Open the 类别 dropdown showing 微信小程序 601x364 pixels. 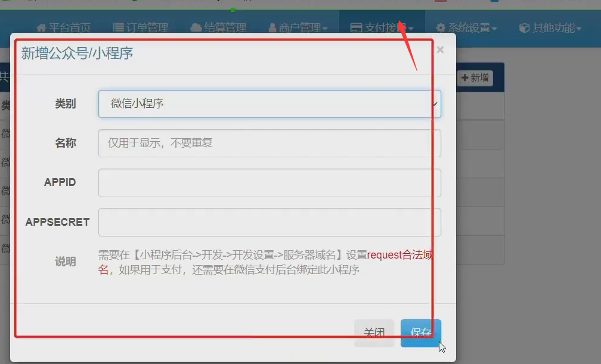(x=268, y=103)
